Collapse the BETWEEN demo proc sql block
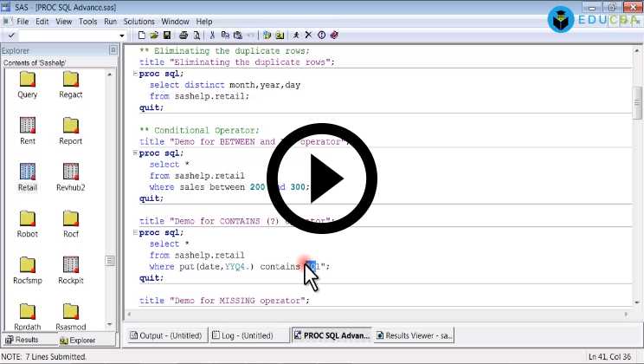This screenshot has height=364, width=644. (135, 153)
